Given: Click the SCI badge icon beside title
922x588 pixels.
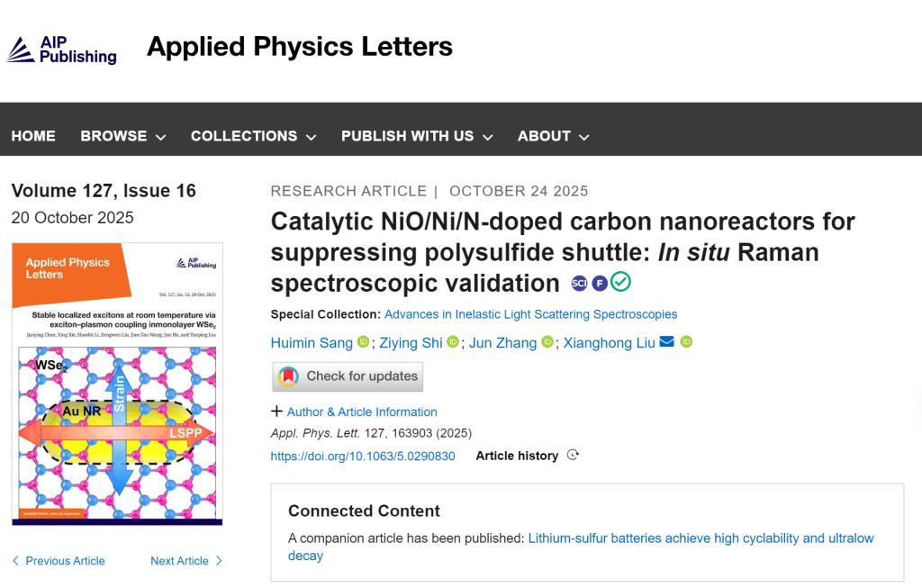Looking at the screenshot, I should (579, 284).
